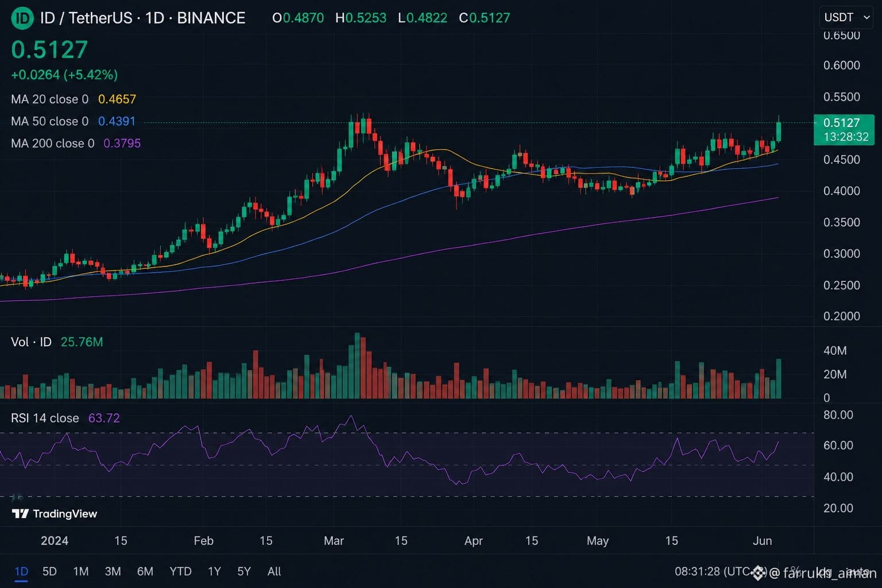The width and height of the screenshot is (882, 588).
Task: Switch to the 5D time range
Action: coord(50,571)
